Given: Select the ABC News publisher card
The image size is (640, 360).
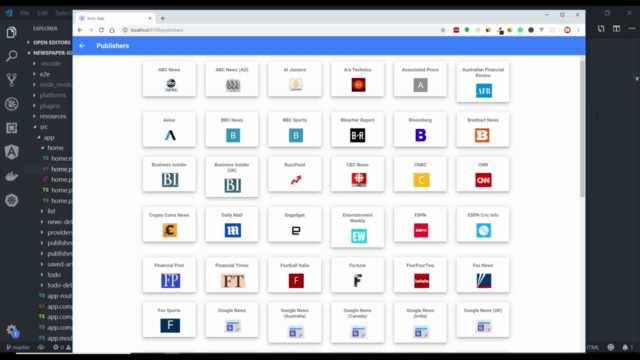Looking at the screenshot, I should point(169,79).
